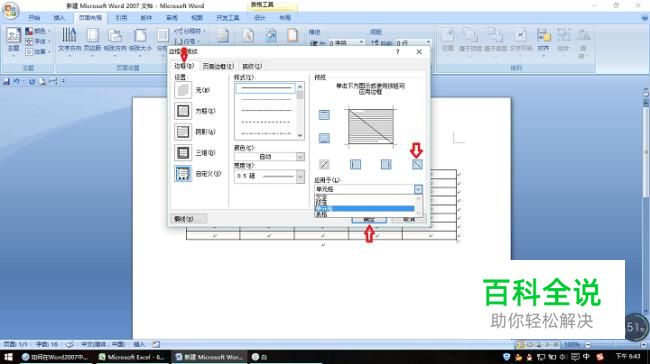The height and width of the screenshot is (364, 650).
Task: Click Undo icon in quick access toolbar
Action: pyautogui.click(x=17, y=82)
